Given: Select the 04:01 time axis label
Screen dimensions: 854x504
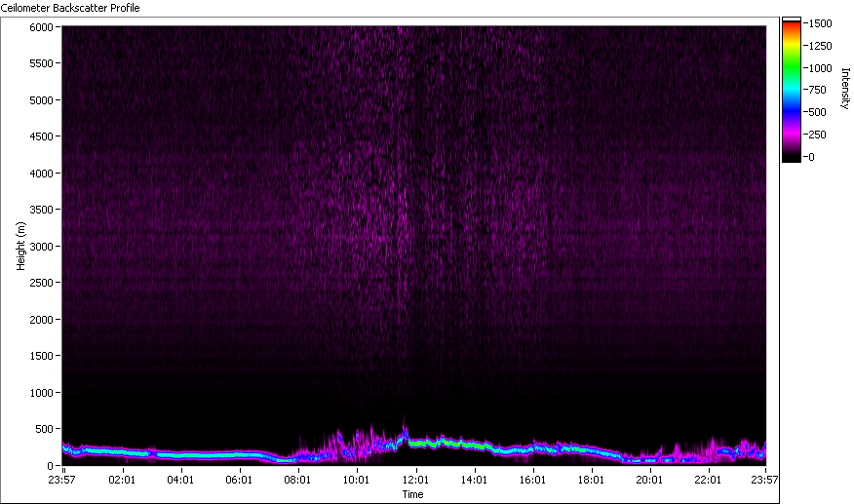Looking at the screenshot, I should 180,480.
